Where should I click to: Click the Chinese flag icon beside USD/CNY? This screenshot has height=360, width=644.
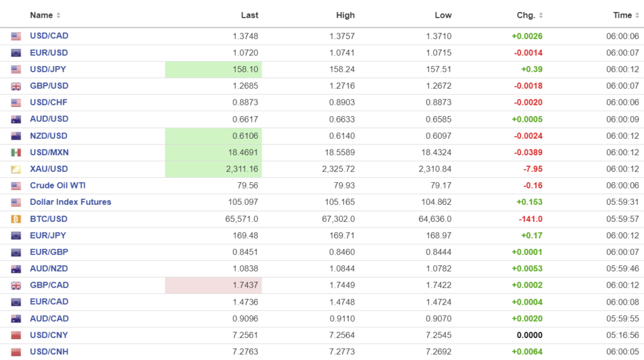click(16, 335)
